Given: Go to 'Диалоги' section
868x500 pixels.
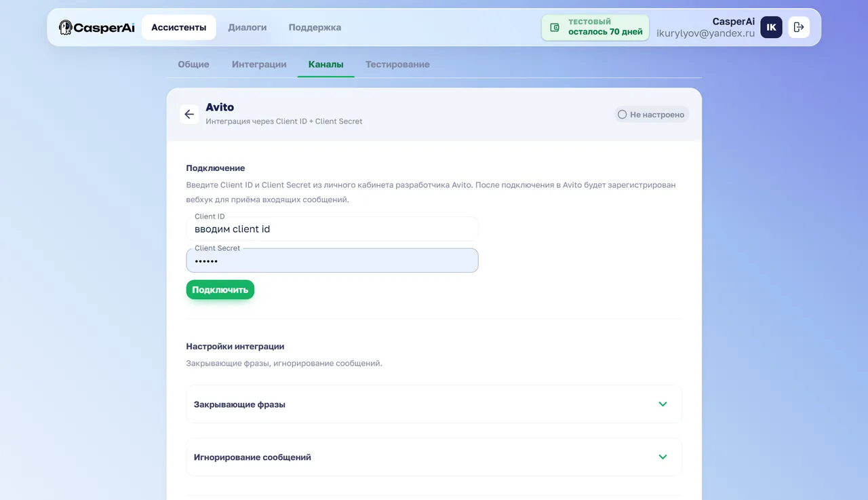Looking at the screenshot, I should [248, 27].
